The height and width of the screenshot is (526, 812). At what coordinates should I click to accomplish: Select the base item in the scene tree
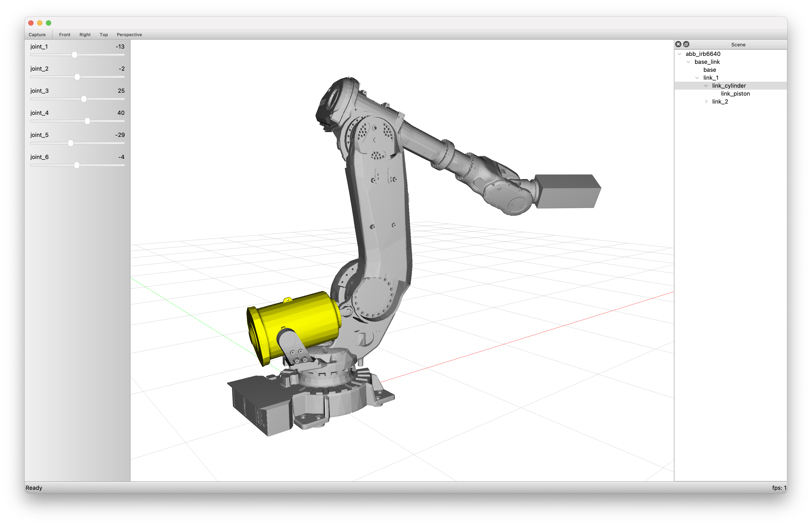(x=710, y=70)
